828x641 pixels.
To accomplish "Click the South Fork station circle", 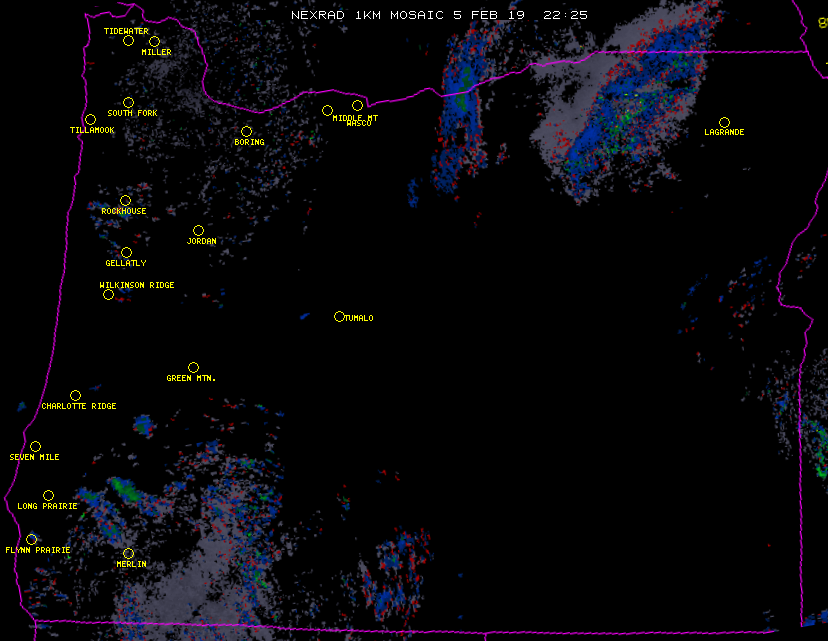I will pyautogui.click(x=128, y=103).
